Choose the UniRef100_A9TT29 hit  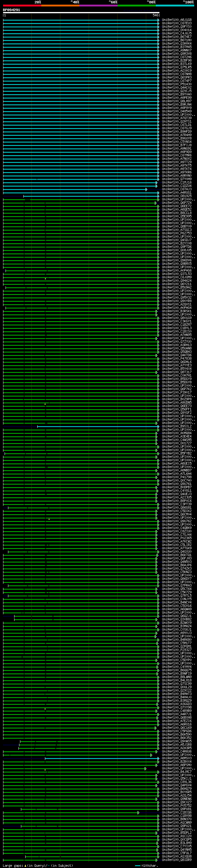click(x=177, y=162)
